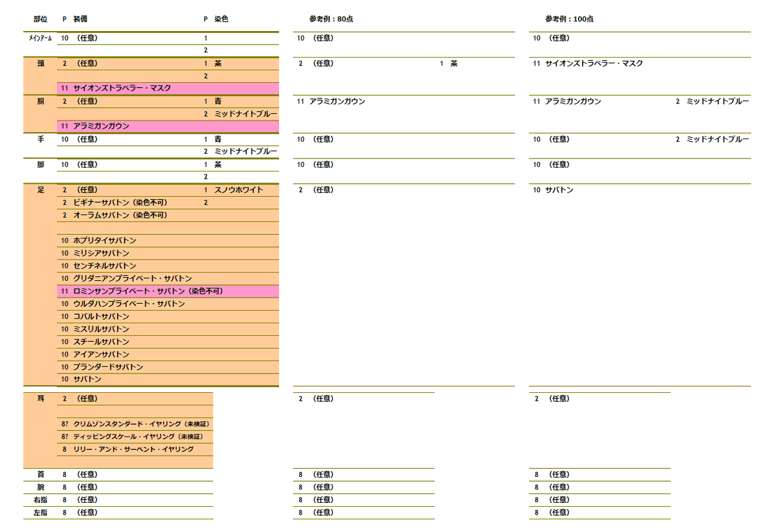Click 青 dye in main table's 手 row

(x=218, y=139)
